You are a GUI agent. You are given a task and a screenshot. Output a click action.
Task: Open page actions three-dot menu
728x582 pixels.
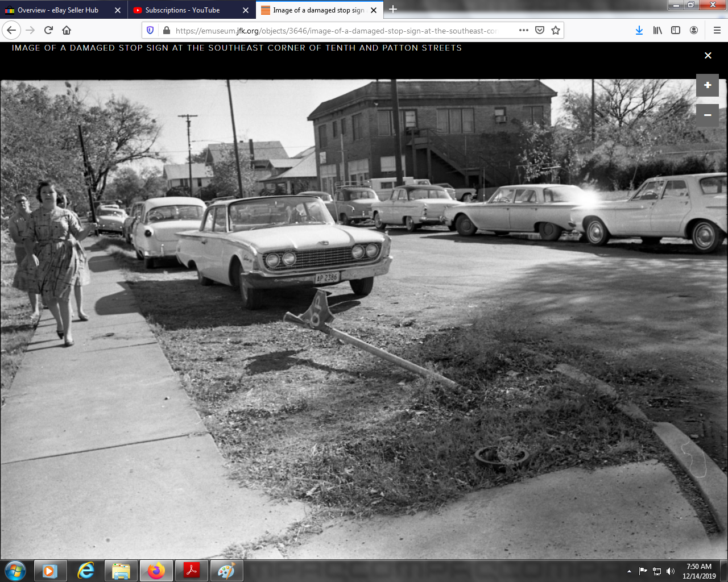[524, 30]
